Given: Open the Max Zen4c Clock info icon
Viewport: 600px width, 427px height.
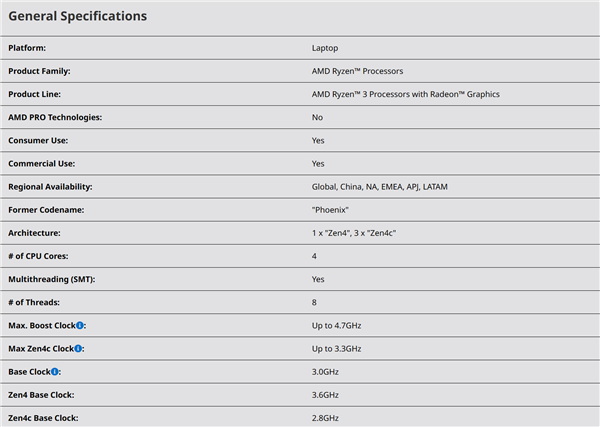Looking at the screenshot, I should (x=78, y=349).
